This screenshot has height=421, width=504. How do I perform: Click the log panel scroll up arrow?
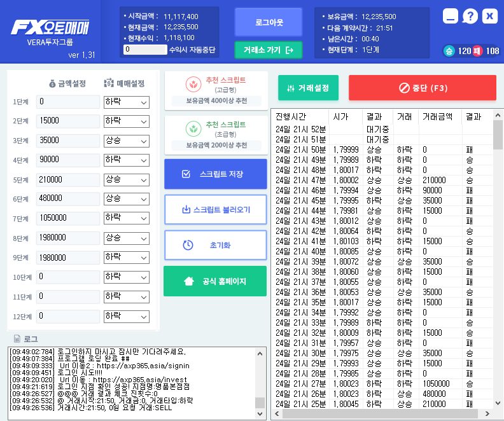[x=260, y=354]
